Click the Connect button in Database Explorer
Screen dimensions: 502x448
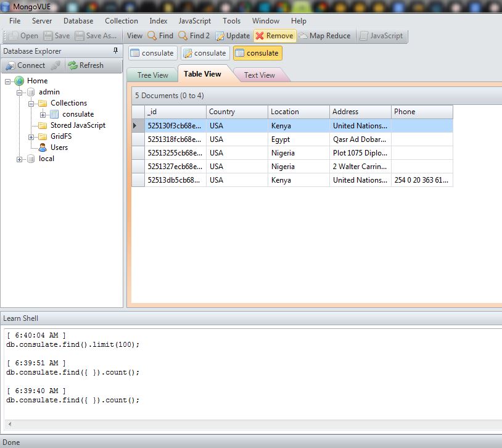point(25,65)
